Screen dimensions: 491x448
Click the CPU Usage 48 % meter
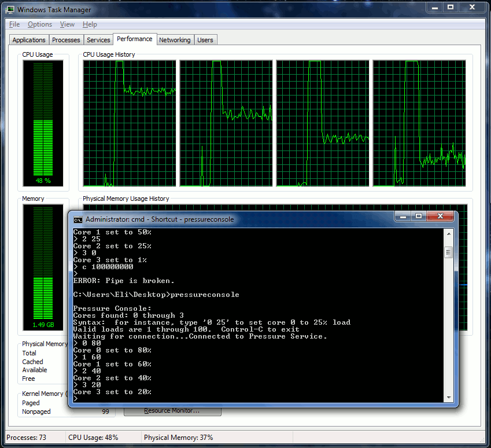(x=43, y=123)
